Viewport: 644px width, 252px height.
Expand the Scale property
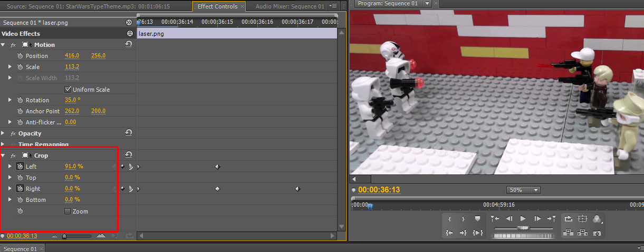[10, 67]
